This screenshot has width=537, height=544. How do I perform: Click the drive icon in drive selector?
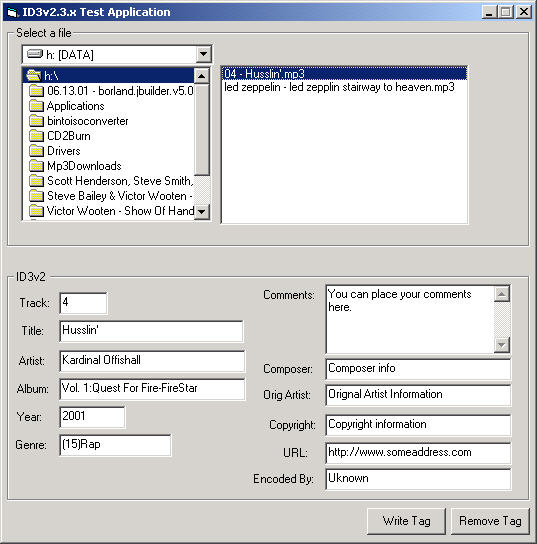pyautogui.click(x=35, y=54)
